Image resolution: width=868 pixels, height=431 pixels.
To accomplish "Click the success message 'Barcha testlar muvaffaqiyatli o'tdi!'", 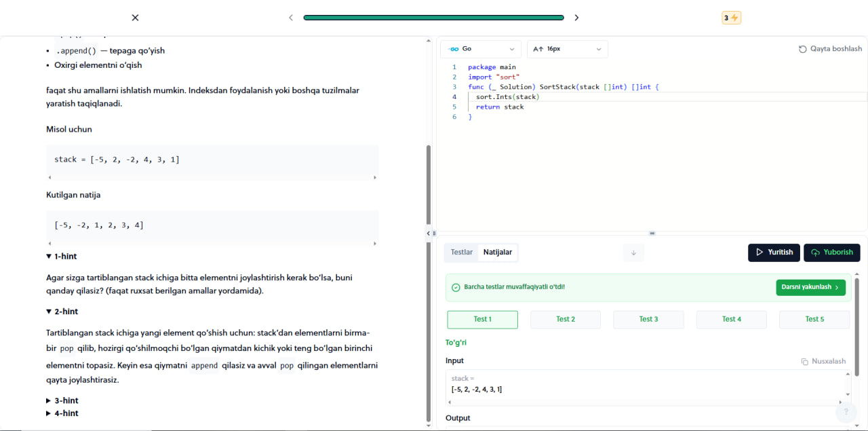I will point(515,287).
